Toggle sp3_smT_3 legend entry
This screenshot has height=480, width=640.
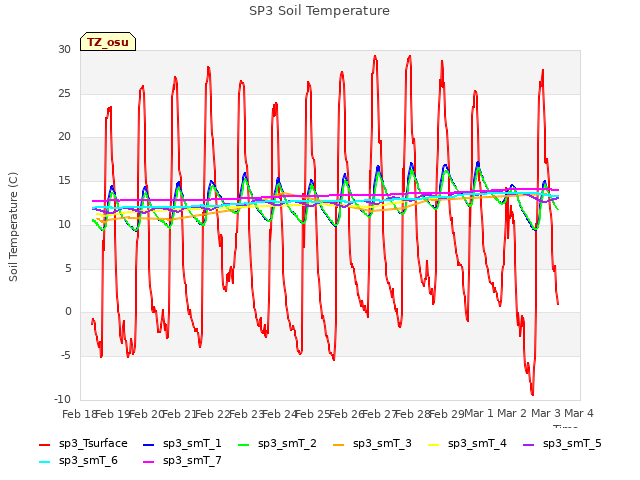coord(372,444)
